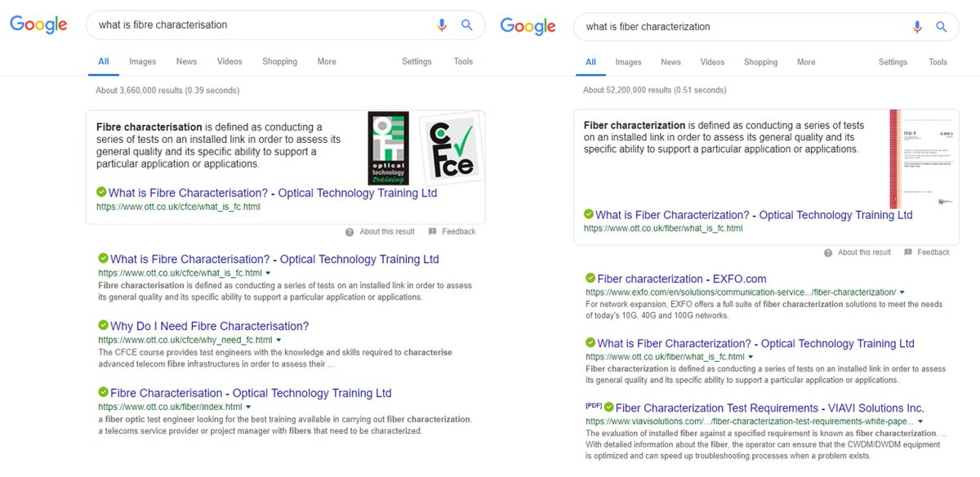Click the URL 'https://www.ott.co.uk/cfce/what_is_fc.html' in the left featured snippet
This screenshot has height=477, width=980.
point(179,207)
